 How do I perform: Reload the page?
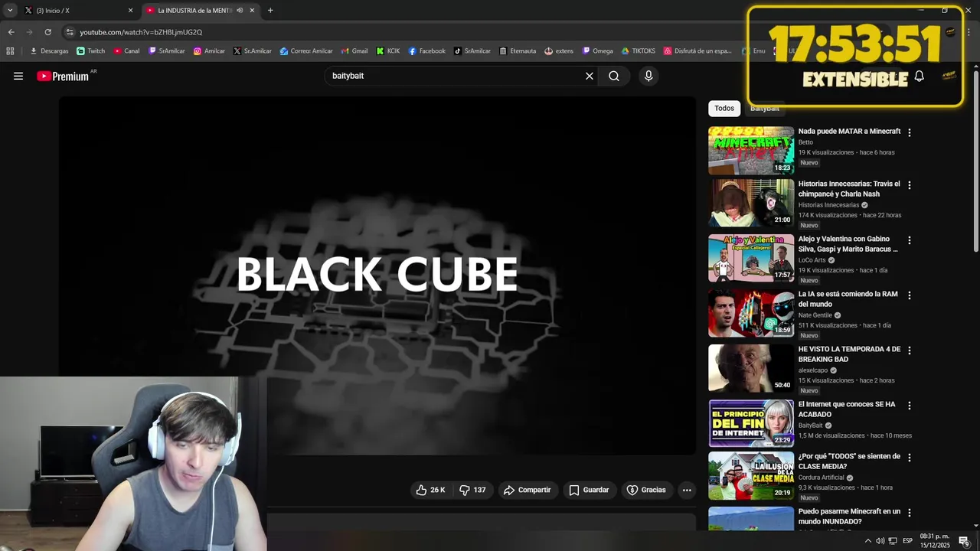click(x=47, y=32)
